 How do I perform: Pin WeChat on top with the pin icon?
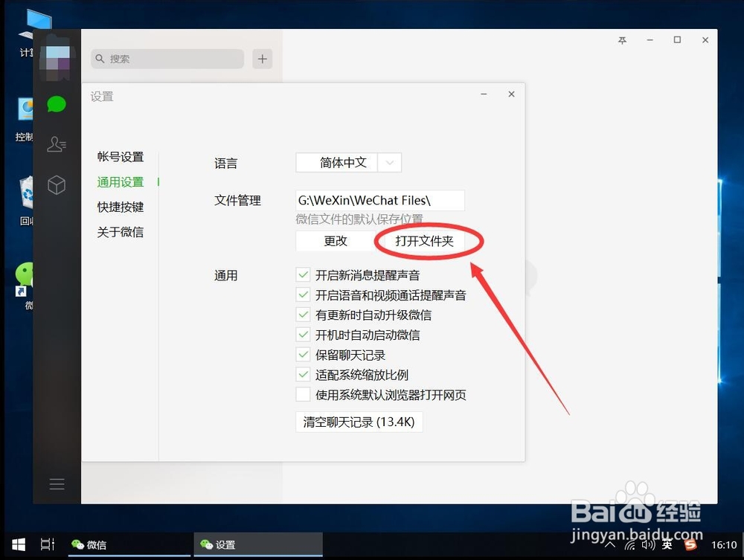[x=622, y=40]
